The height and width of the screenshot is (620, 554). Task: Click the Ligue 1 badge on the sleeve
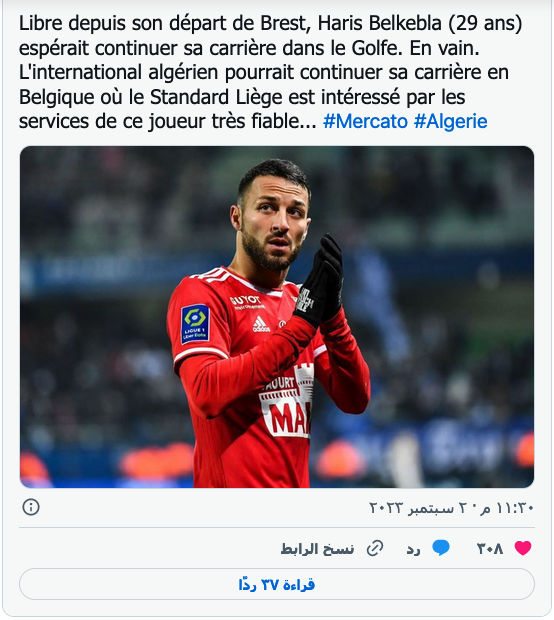195,323
